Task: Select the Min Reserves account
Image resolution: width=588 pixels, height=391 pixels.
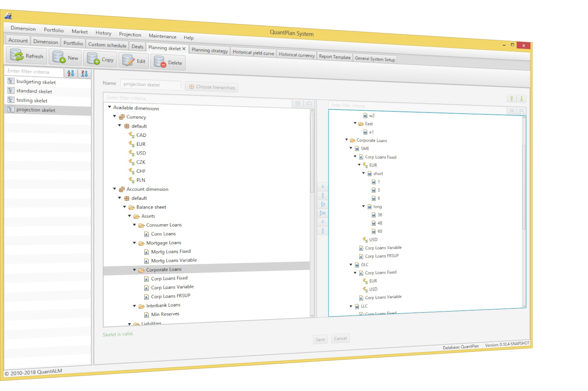Action: (x=165, y=314)
